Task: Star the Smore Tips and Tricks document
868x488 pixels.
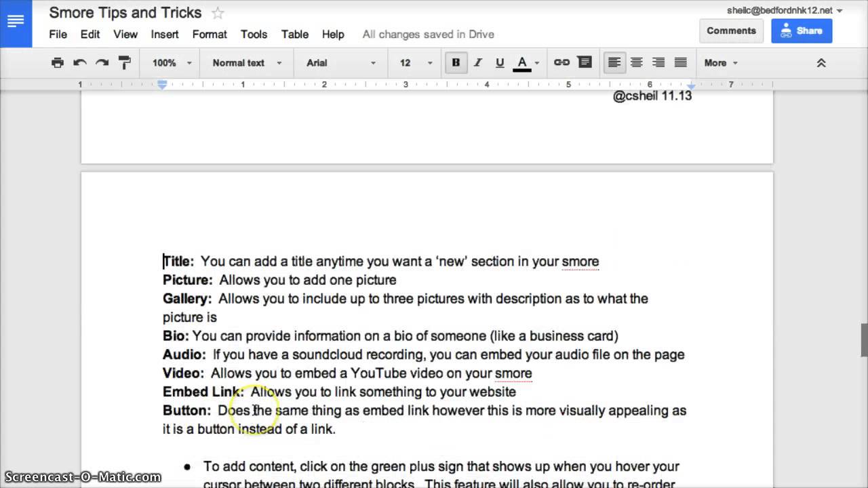Action: point(218,13)
